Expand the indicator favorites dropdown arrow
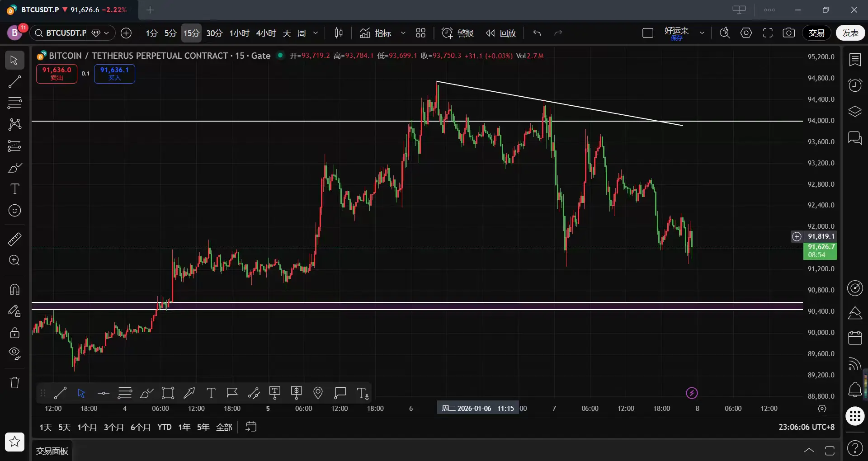Screen dimensions: 868x461 coord(403,33)
